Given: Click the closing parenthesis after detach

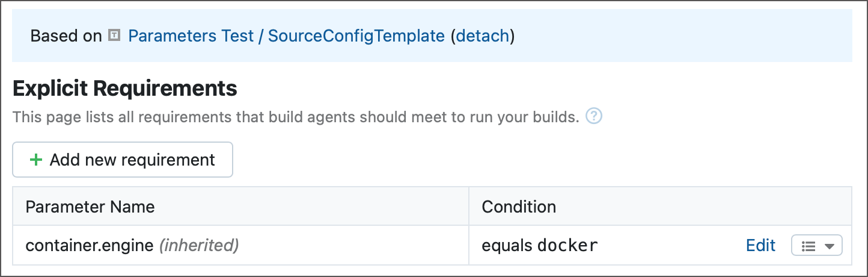Looking at the screenshot, I should click(512, 36).
